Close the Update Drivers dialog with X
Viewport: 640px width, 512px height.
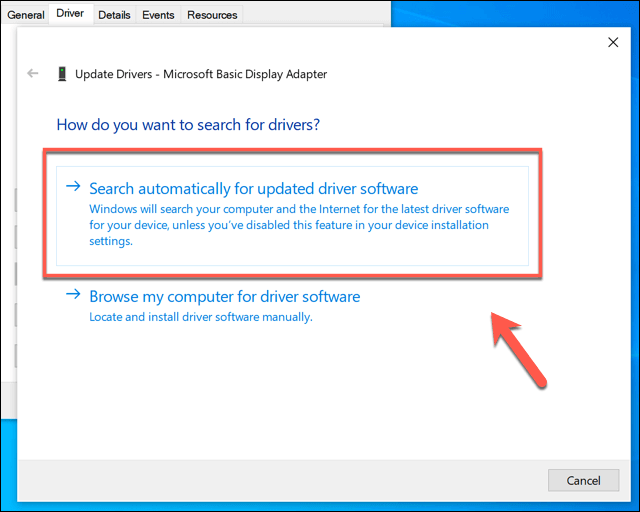pos(613,42)
